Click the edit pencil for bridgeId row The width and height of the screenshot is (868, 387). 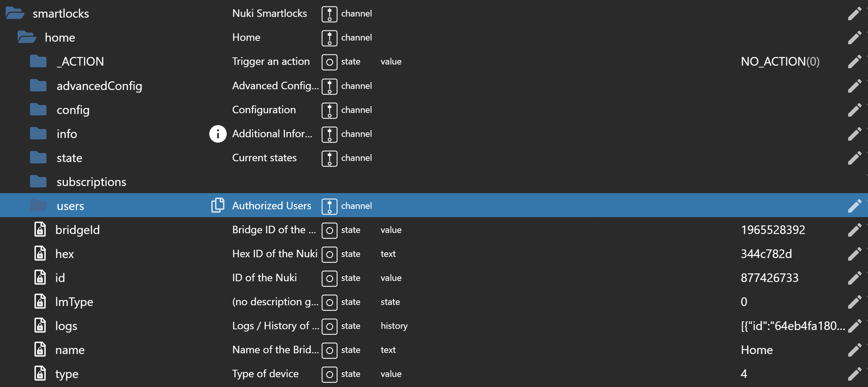tap(855, 230)
